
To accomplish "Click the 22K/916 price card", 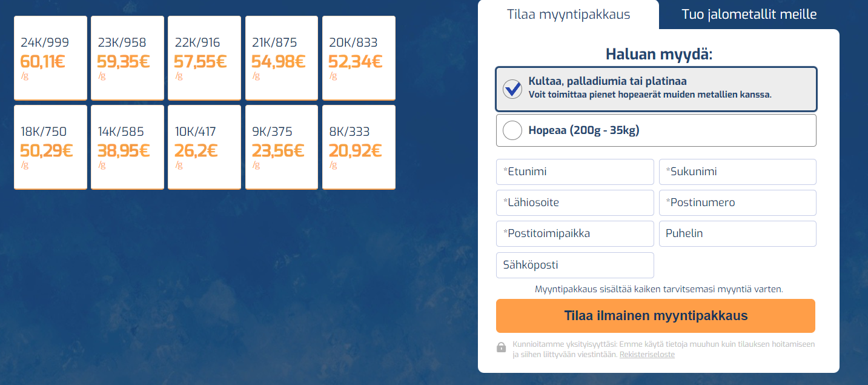I will tap(205, 58).
